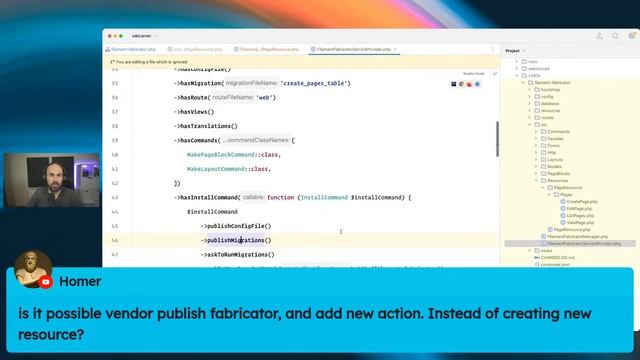Image resolution: width=640 pixels, height=360 pixels.
Task: Select the Http folder
Action: [x=549, y=153]
